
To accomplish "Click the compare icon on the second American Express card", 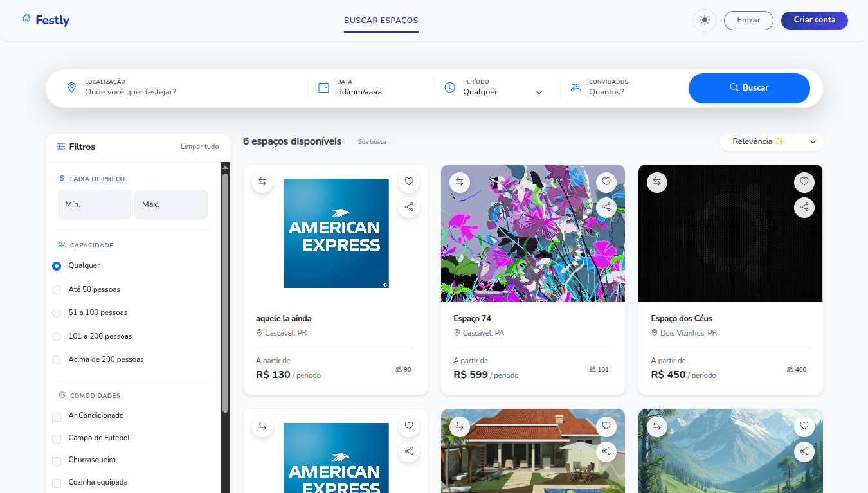I will pos(262,426).
